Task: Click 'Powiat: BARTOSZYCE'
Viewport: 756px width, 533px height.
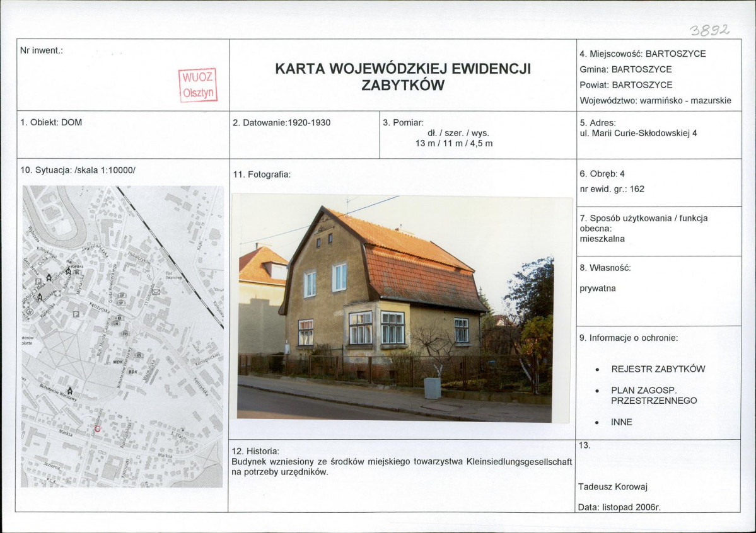Action: pos(626,85)
